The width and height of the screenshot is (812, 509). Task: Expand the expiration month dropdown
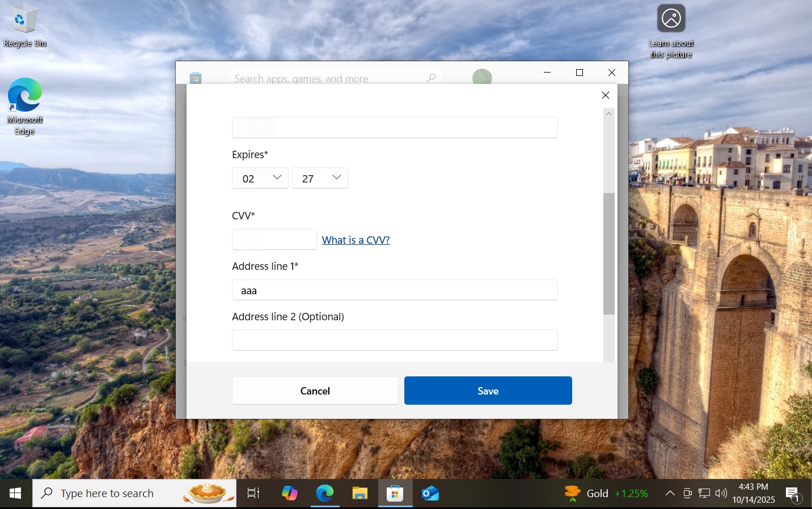pos(260,178)
